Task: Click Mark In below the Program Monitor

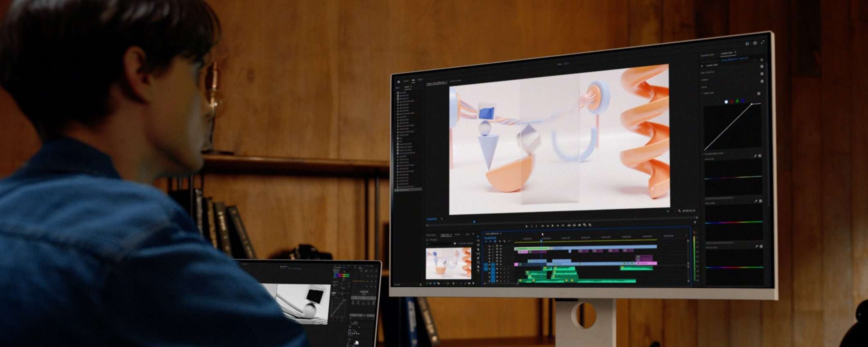Action: point(532,226)
